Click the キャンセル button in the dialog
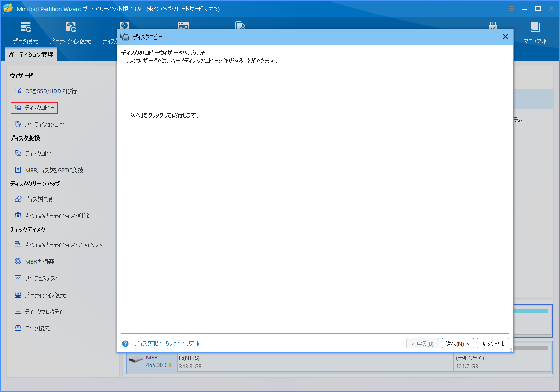The width and height of the screenshot is (560, 392). 493,344
